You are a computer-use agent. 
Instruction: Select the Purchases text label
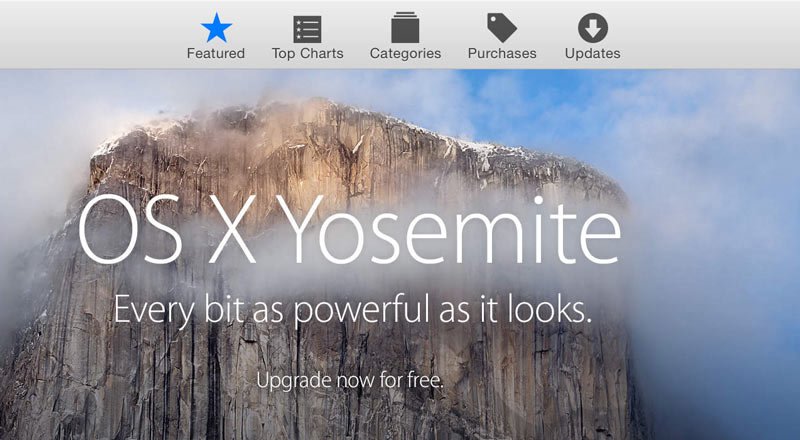(x=502, y=53)
